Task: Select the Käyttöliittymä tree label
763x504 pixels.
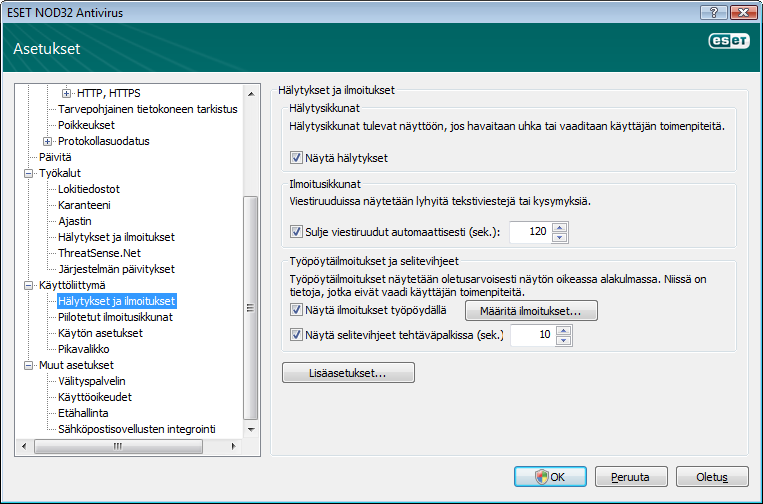Action: pyautogui.click(x=72, y=285)
